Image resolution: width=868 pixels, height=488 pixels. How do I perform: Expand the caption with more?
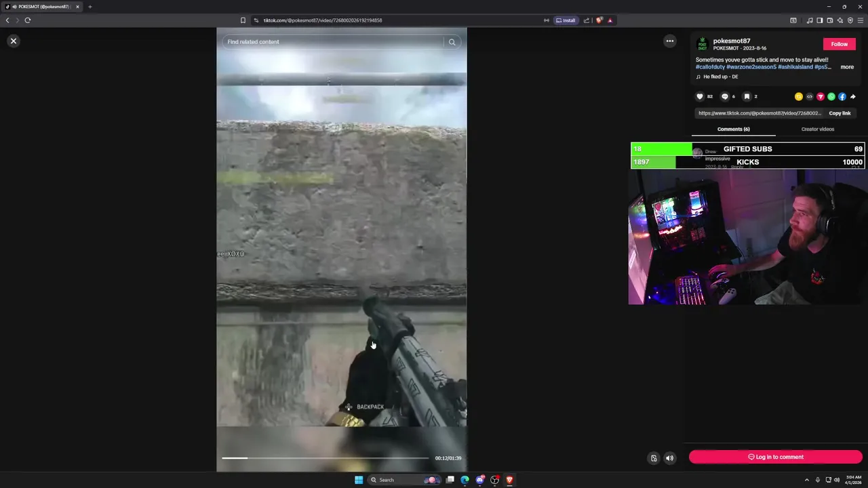click(847, 67)
